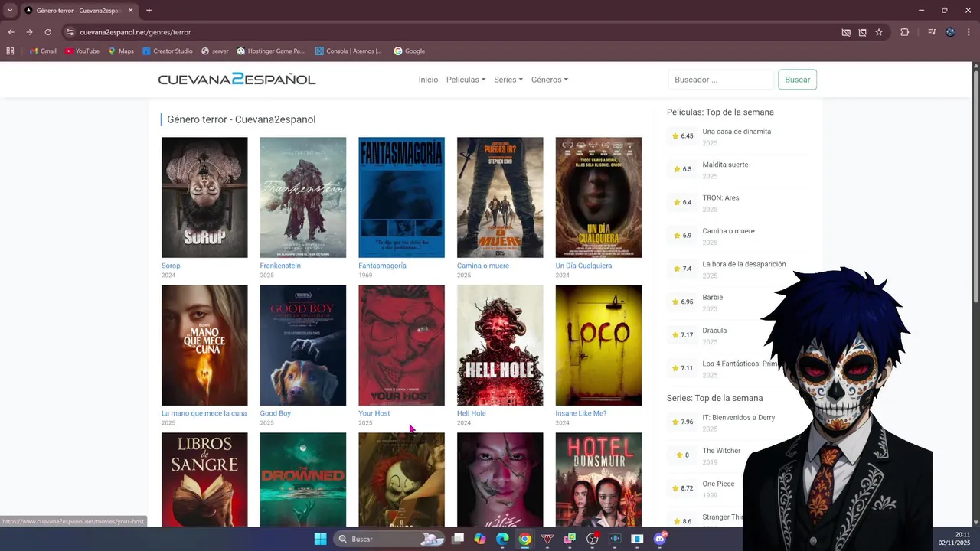This screenshot has height=551, width=980.
Task: Go to Inicio in the site navigation
Action: pyautogui.click(x=428, y=80)
